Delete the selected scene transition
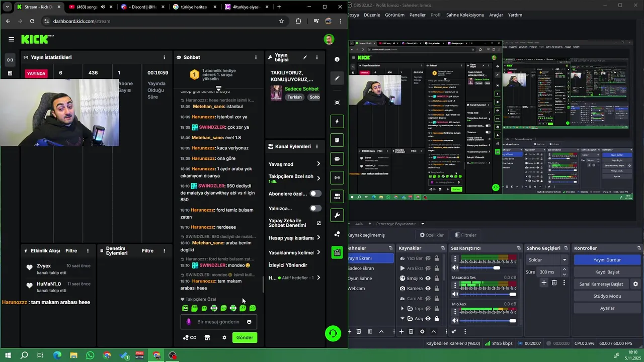The height and width of the screenshot is (362, 644). click(x=554, y=283)
